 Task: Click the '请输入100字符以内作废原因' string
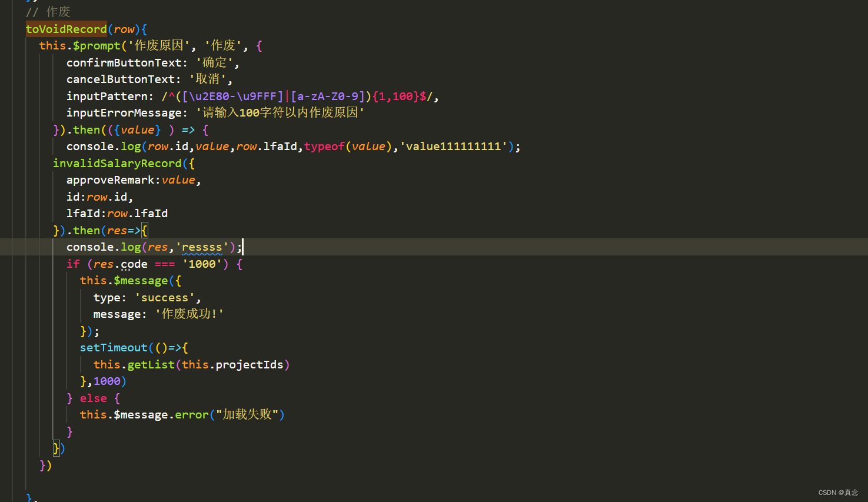pyautogui.click(x=280, y=112)
